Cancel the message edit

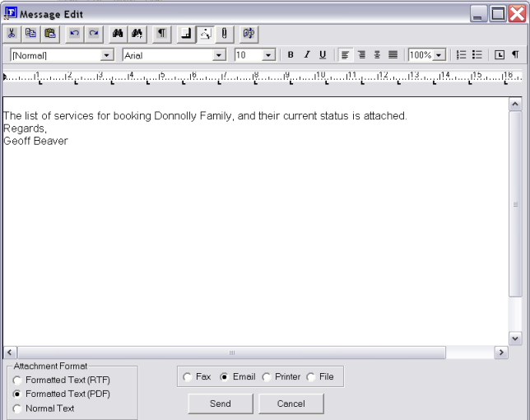(291, 404)
